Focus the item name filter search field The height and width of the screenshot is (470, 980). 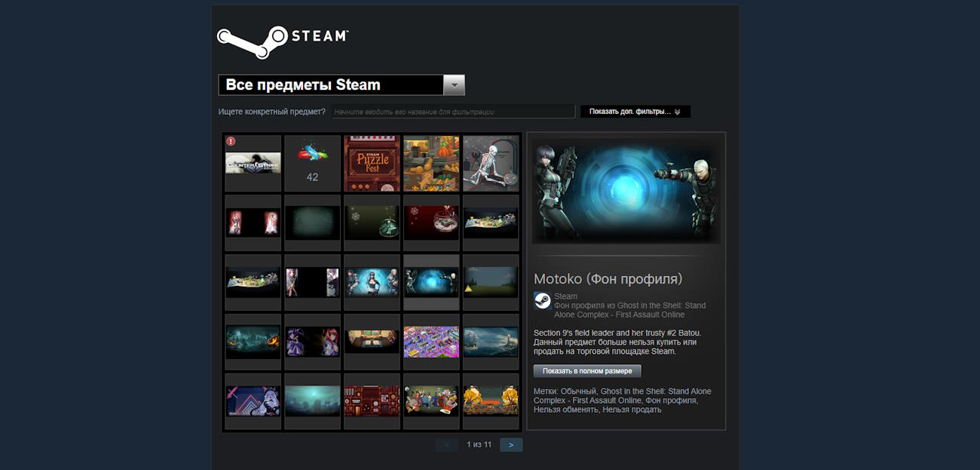click(453, 112)
